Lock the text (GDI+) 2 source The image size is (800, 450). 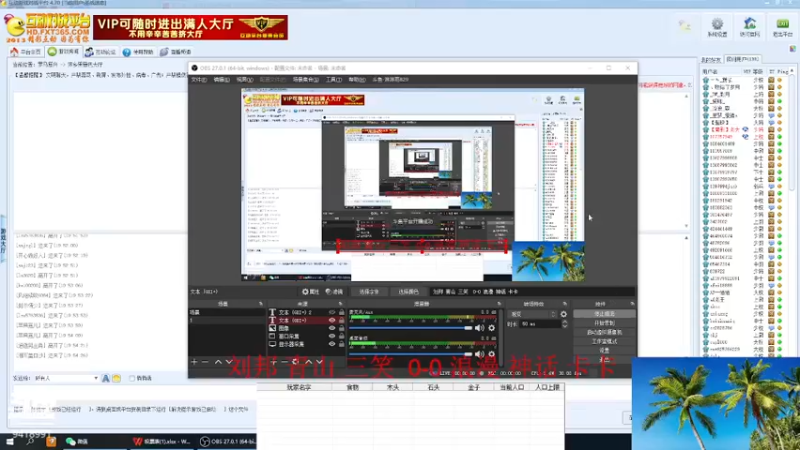[341, 312]
